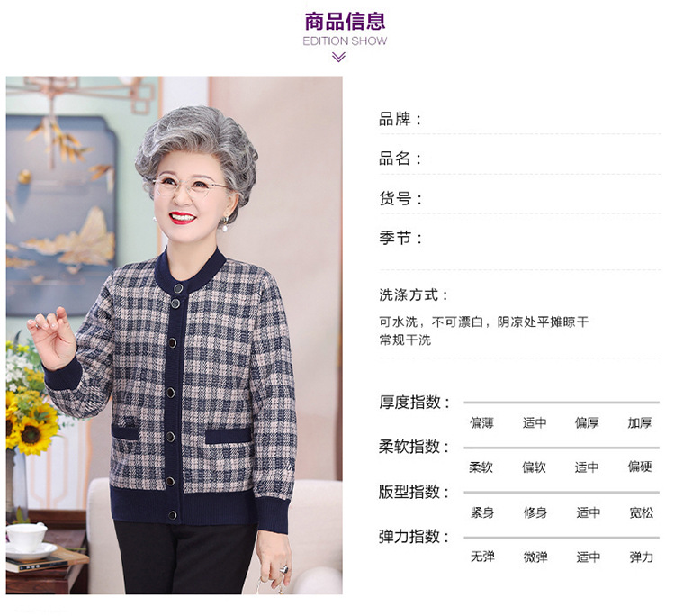Click the 弹力指数 slider bar

click(562, 538)
